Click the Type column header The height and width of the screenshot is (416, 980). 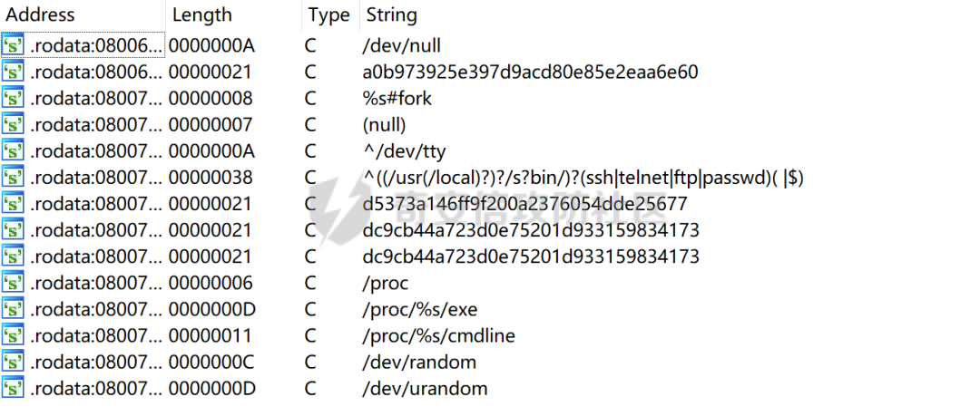[328, 15]
